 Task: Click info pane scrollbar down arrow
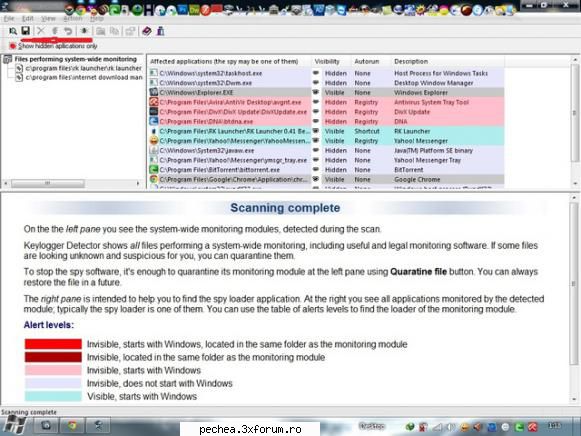pyautogui.click(x=574, y=399)
